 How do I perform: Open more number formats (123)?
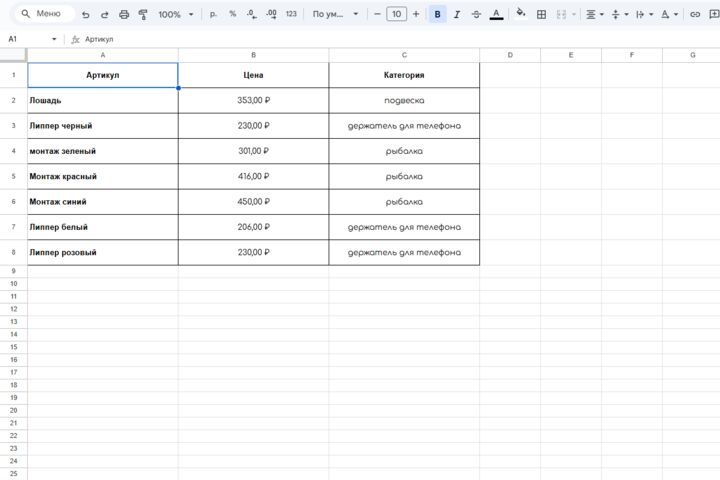coord(291,14)
